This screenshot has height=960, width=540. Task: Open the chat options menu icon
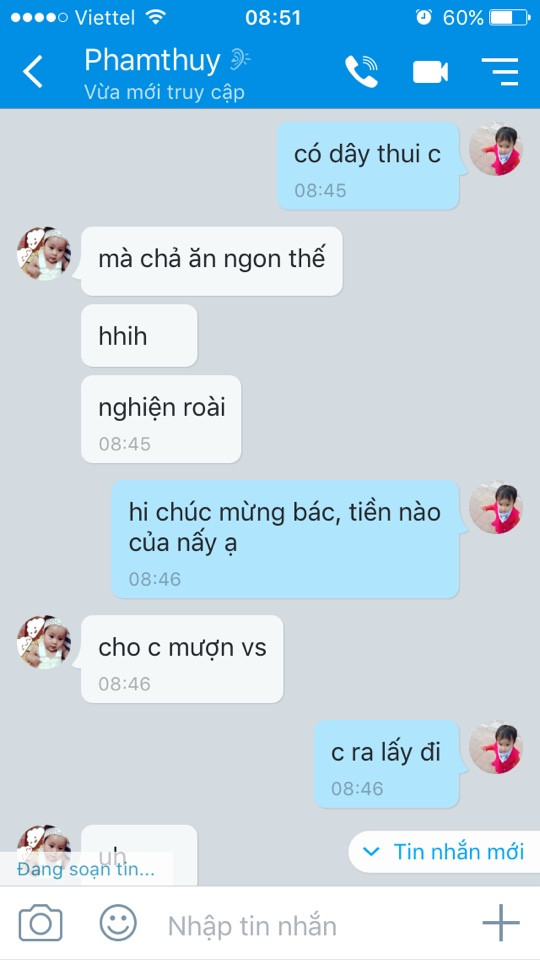coord(500,72)
